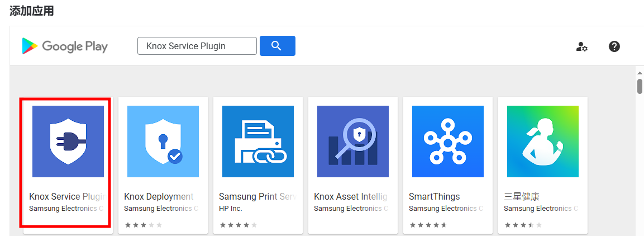Click Samsung Electronics under Knox Asset Intellig
The image size is (644, 236).
pos(351,209)
